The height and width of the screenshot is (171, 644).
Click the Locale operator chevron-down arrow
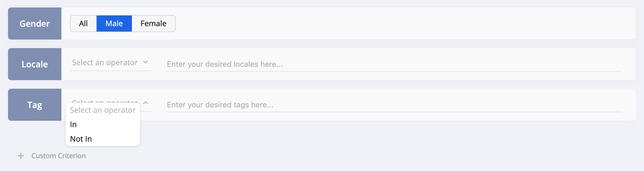146,62
